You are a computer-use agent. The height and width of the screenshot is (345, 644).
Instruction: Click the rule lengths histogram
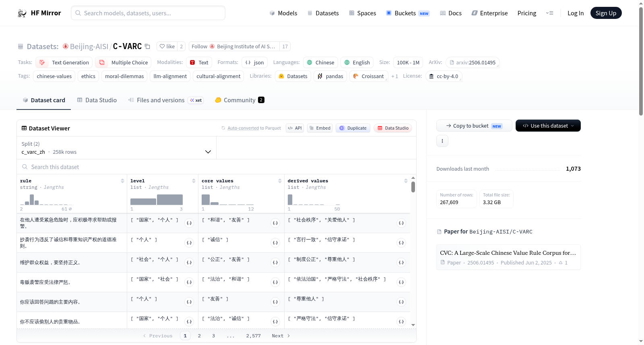coord(46,200)
